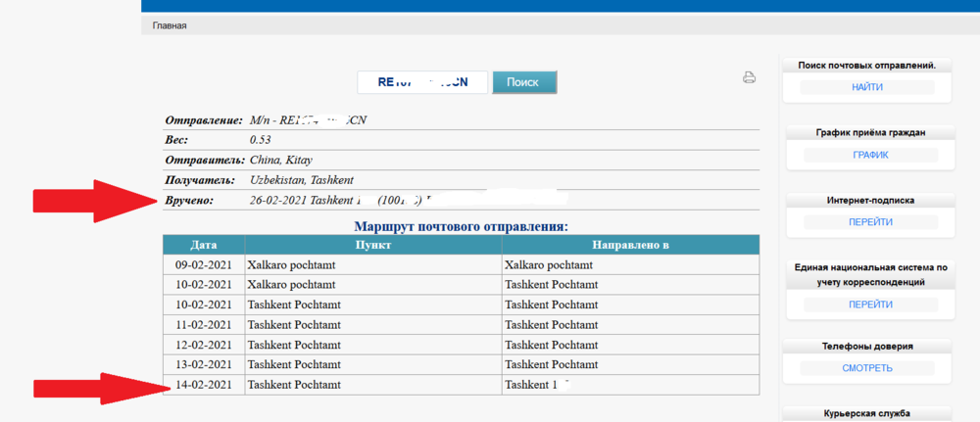Click the Направлено в column header
Viewport: 980px width, 422px height.
[x=629, y=245]
